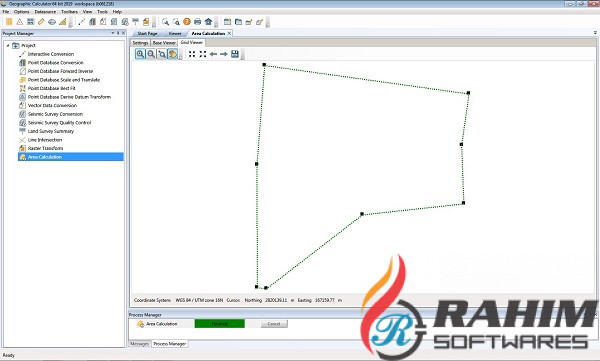The height and width of the screenshot is (361, 600).
Task: Click the zoom in tool in Grid Viewer
Action: (x=140, y=54)
